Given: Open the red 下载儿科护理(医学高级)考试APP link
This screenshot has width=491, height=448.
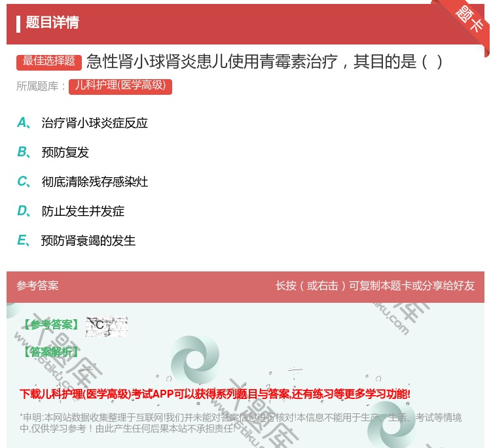Looking at the screenshot, I should (x=215, y=394).
